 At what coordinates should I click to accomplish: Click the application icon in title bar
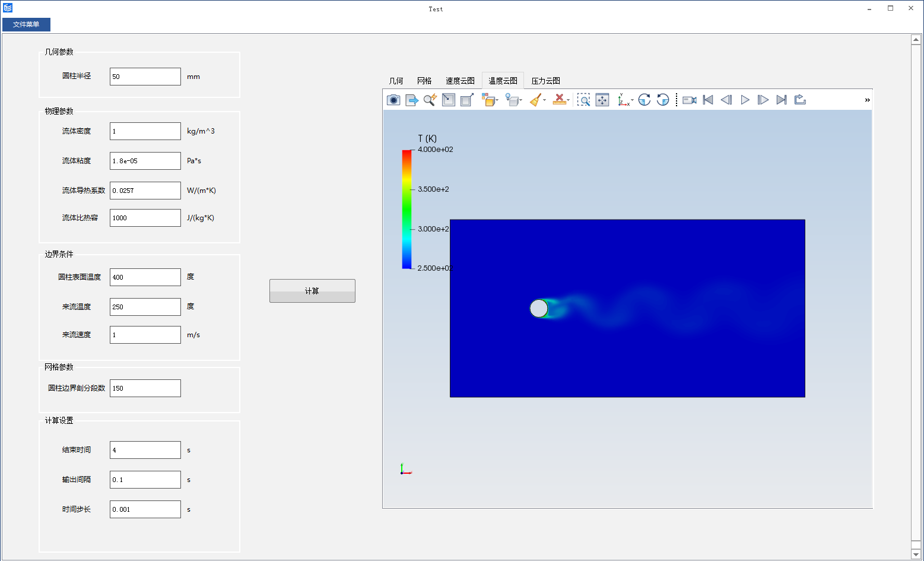tap(8, 8)
